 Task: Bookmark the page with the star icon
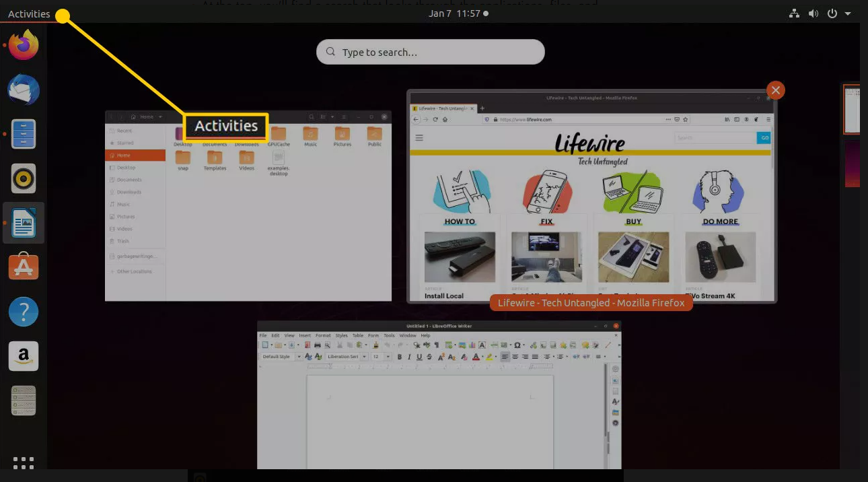tap(685, 119)
